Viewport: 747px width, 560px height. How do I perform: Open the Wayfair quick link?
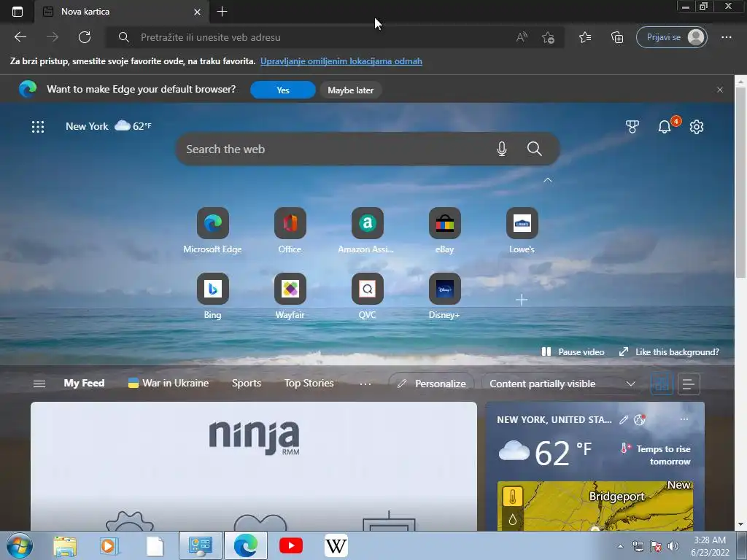tap(290, 297)
